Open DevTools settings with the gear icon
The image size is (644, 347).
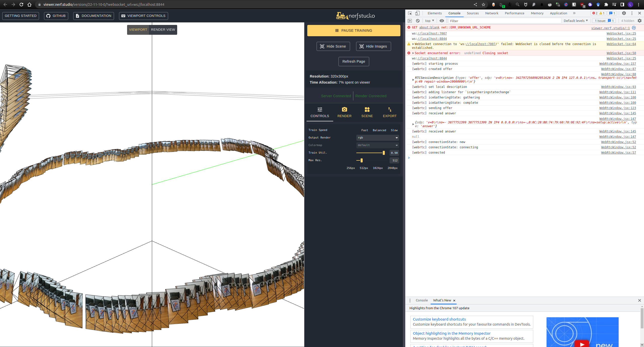[x=624, y=13]
